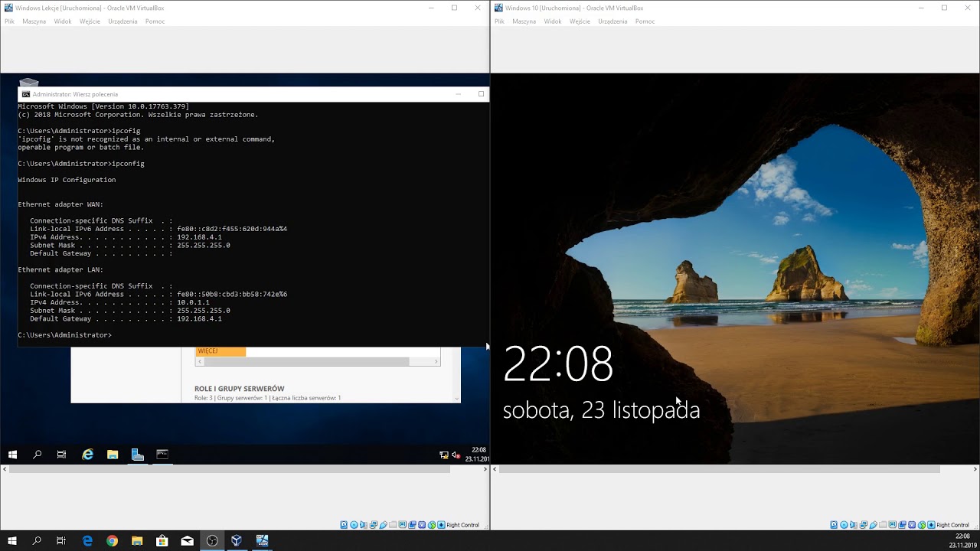Click Server Manager vertical scrollbar down arrow

(x=457, y=399)
